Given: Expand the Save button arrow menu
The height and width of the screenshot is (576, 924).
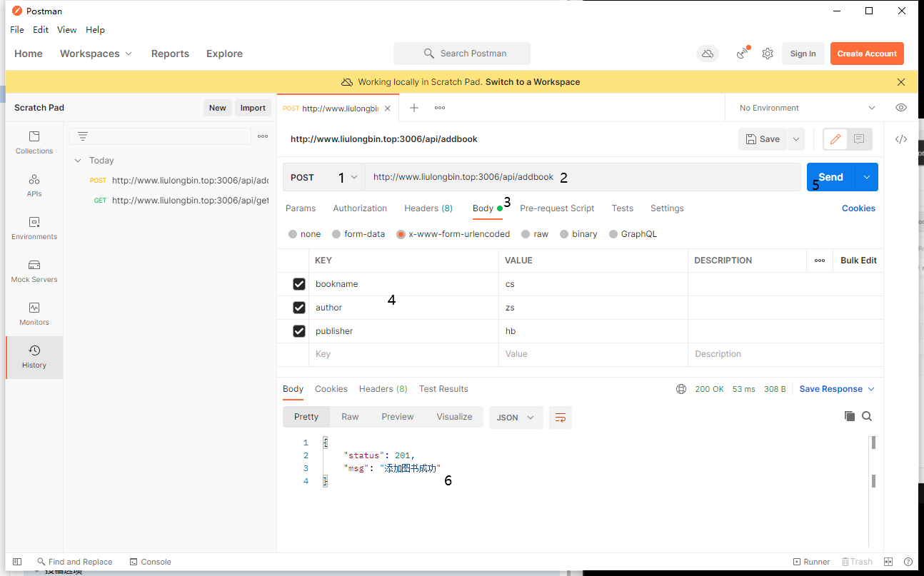Looking at the screenshot, I should pyautogui.click(x=796, y=139).
